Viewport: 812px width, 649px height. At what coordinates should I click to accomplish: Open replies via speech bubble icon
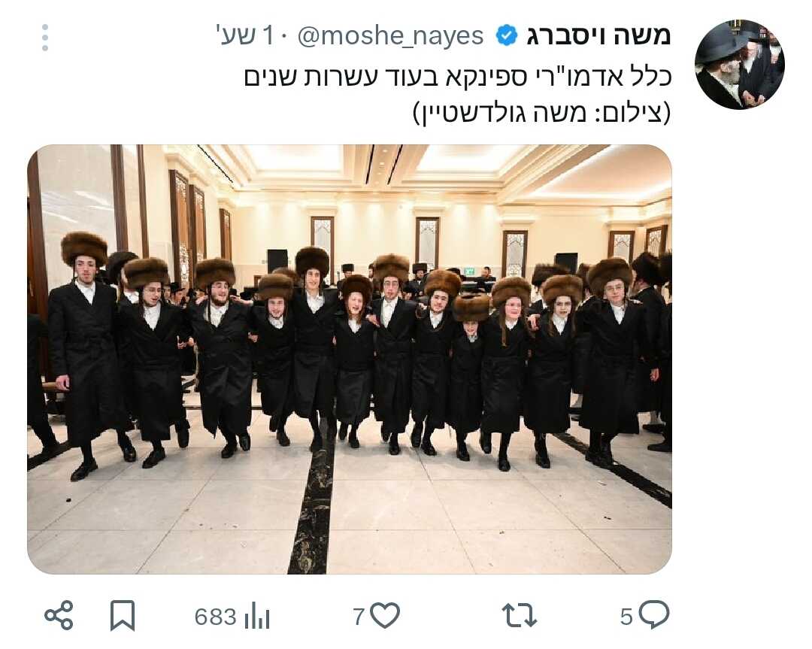click(654, 615)
